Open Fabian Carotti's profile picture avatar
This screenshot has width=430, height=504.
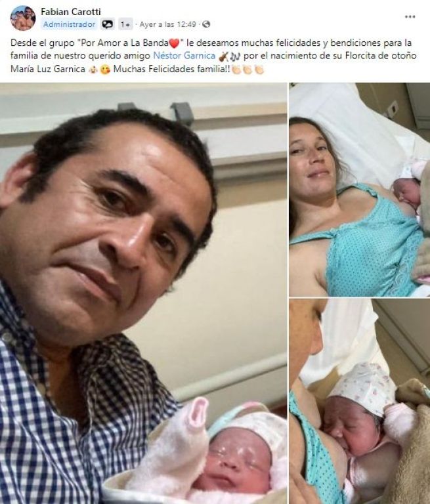tap(23, 18)
